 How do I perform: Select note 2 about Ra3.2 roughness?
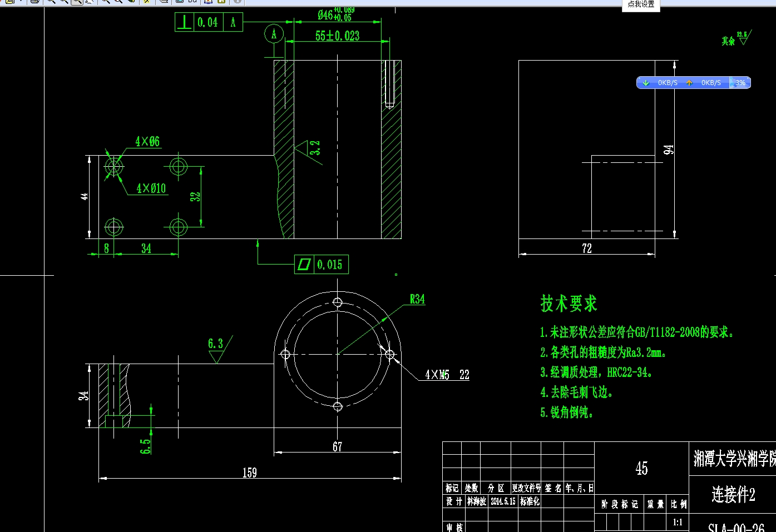pyautogui.click(x=603, y=352)
